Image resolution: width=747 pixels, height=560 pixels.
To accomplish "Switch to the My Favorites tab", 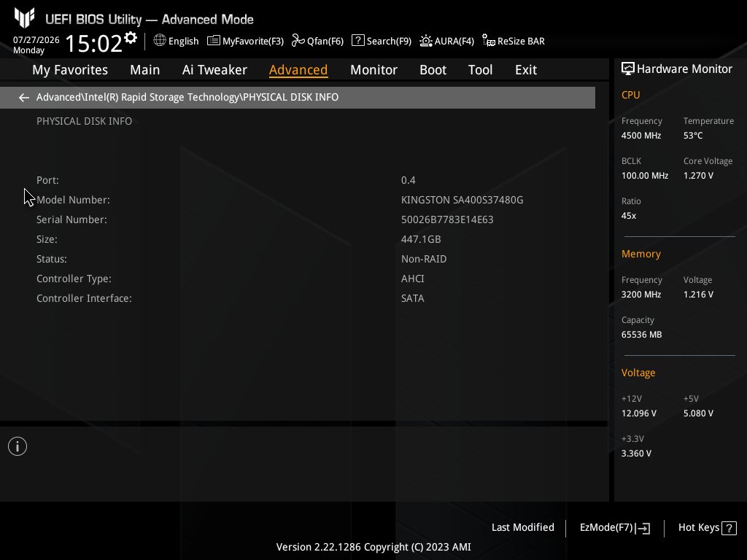I will [70, 70].
